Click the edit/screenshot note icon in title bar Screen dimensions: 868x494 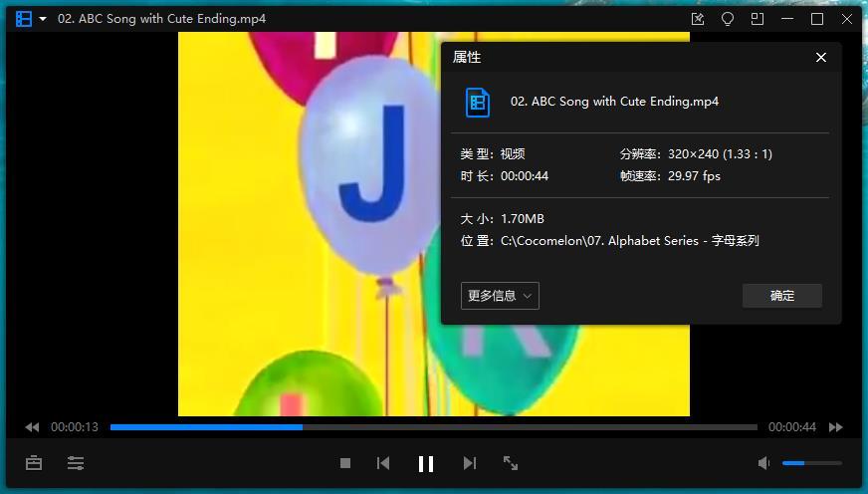tap(698, 19)
